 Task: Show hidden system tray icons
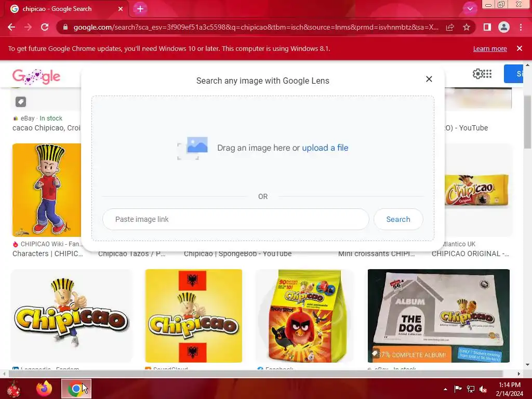445,389
